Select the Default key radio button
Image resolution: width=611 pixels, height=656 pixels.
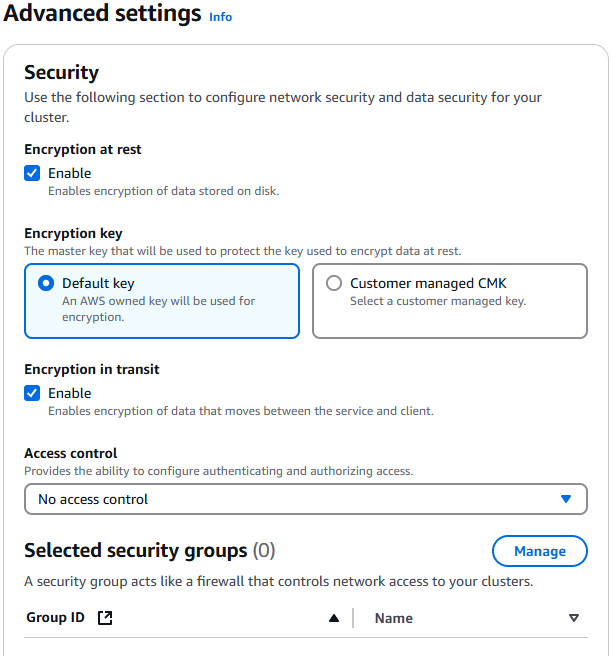click(x=46, y=283)
